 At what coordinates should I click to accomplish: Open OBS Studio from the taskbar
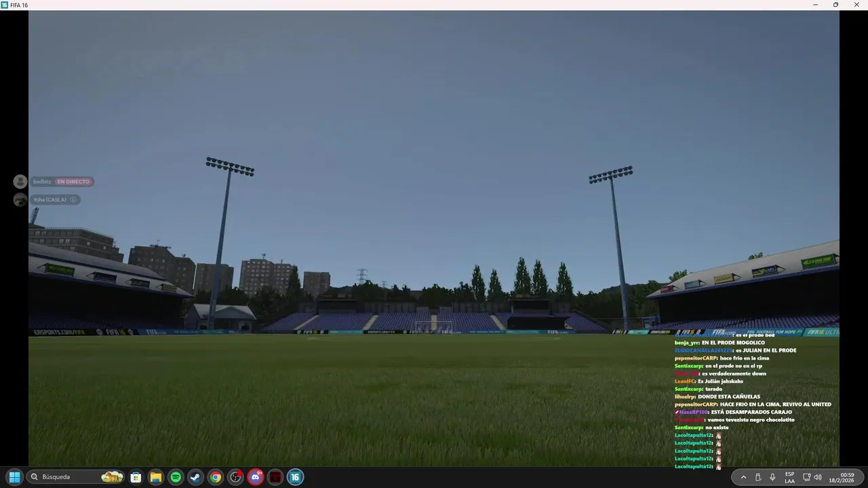point(235,477)
